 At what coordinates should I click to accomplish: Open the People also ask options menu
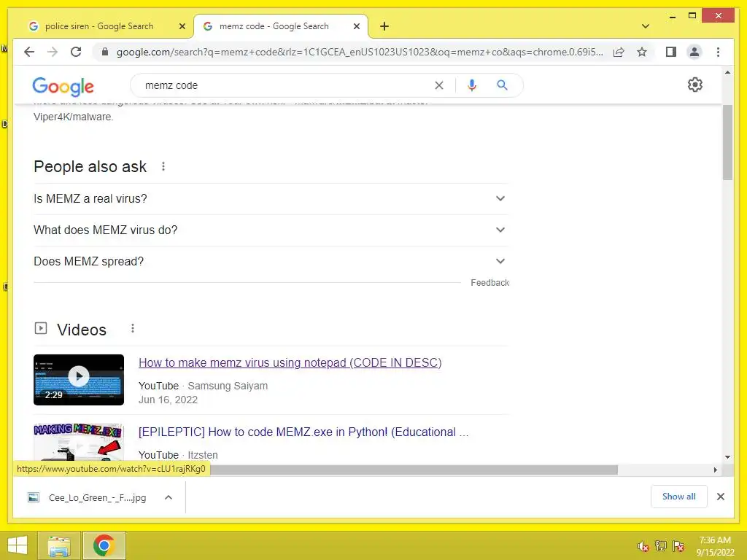pos(163,166)
